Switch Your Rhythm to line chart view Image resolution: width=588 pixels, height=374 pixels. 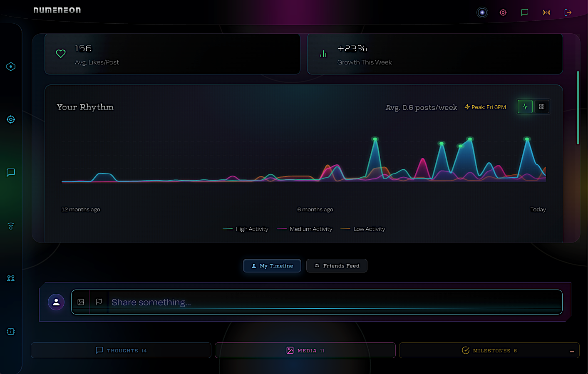tap(525, 107)
